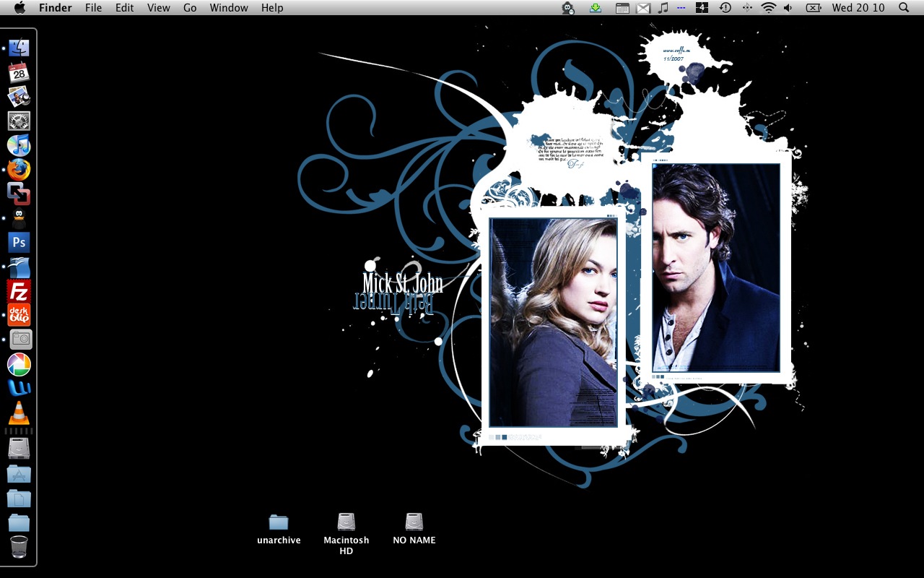This screenshot has height=578, width=924.
Task: Open iTunes from the Dock
Action: click(19, 145)
